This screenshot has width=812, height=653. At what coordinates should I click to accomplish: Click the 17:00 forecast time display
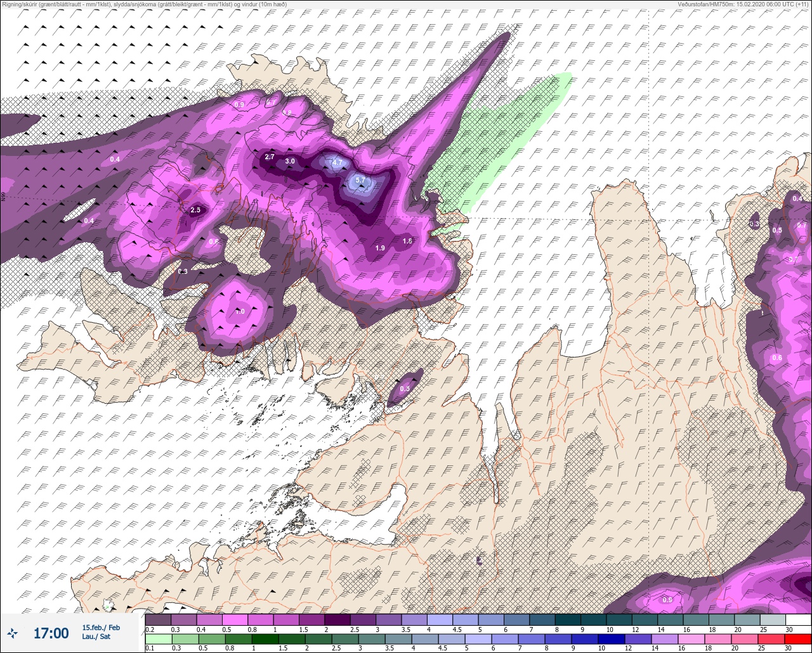[x=51, y=633]
